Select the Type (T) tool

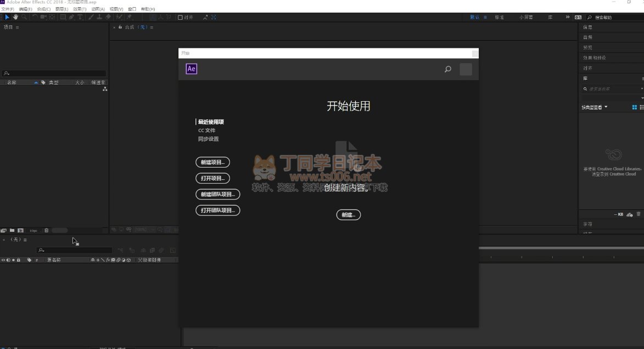(80, 17)
